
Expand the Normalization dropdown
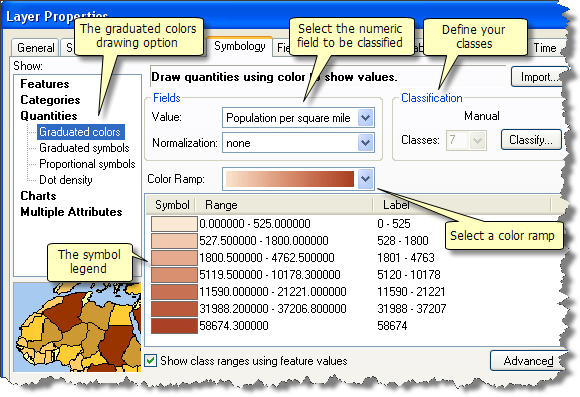365,143
